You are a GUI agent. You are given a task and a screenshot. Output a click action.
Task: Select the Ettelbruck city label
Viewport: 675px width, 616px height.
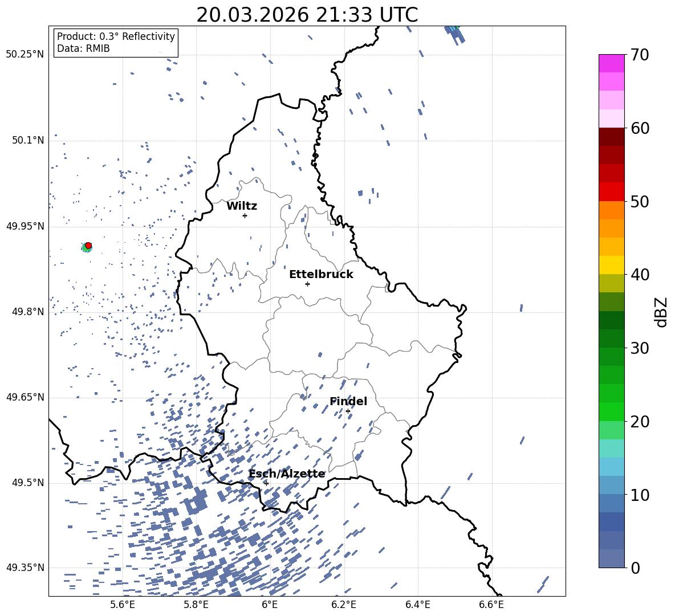point(321,275)
